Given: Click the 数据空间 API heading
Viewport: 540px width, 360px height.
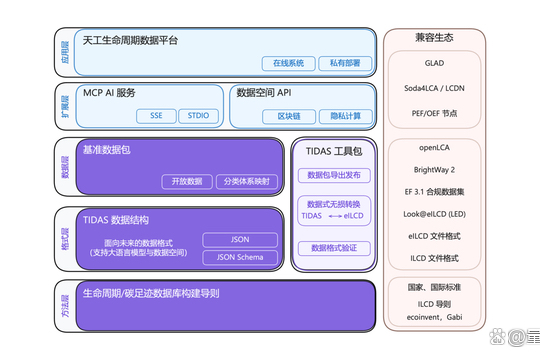Looking at the screenshot, I should tap(264, 93).
